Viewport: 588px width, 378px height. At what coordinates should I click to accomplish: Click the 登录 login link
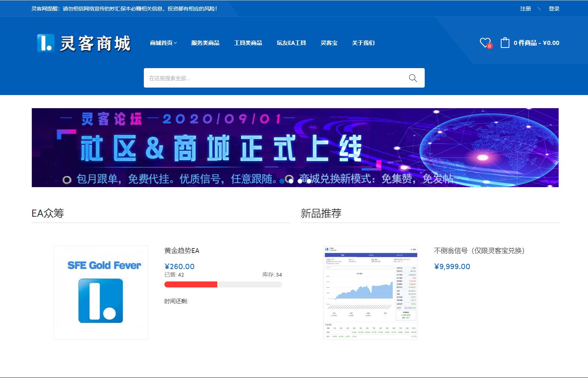554,9
